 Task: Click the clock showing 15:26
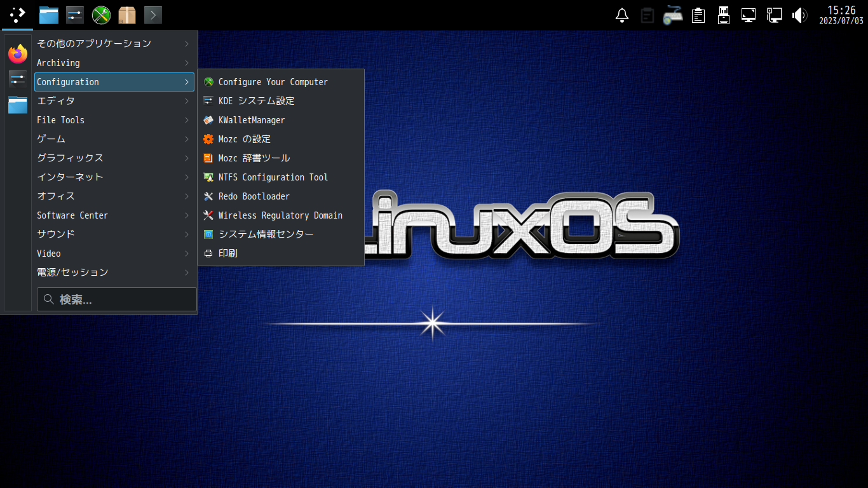[841, 15]
